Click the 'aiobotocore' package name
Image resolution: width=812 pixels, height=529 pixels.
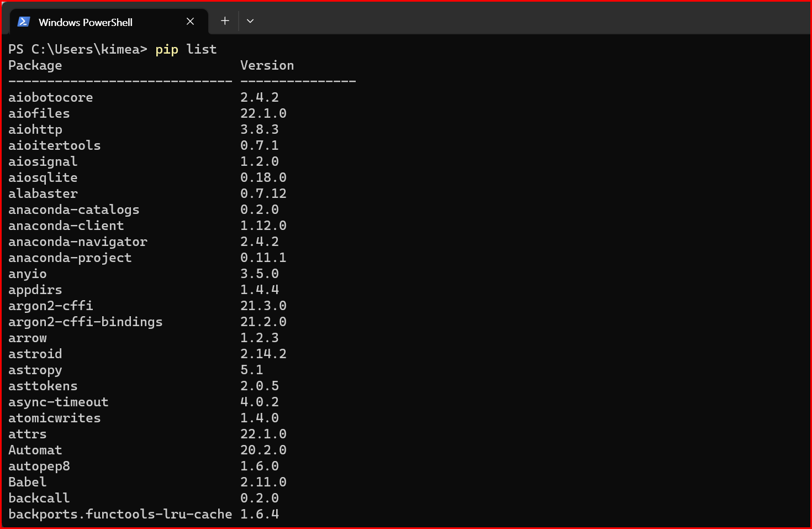coord(50,97)
